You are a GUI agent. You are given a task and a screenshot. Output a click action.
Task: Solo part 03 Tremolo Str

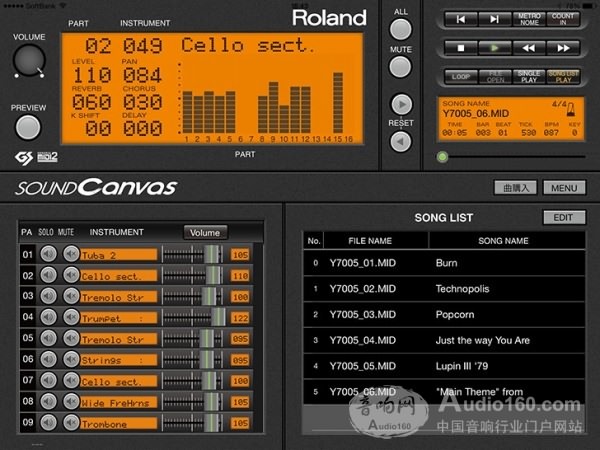[49, 296]
